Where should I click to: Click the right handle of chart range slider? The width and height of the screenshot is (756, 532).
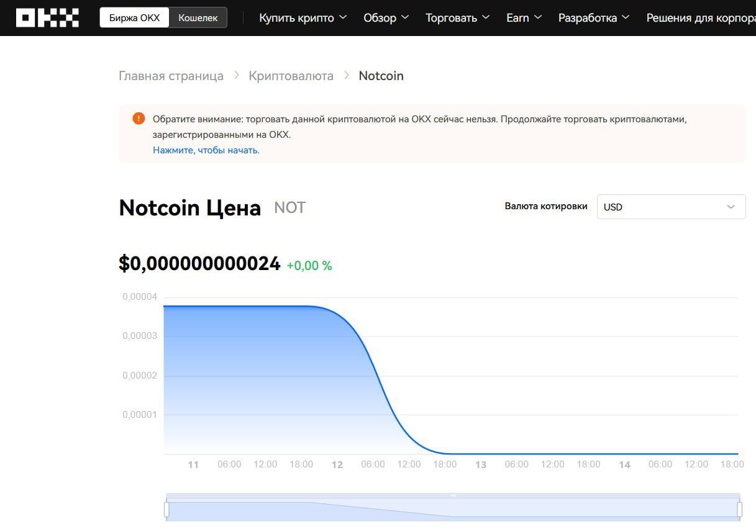(x=739, y=509)
